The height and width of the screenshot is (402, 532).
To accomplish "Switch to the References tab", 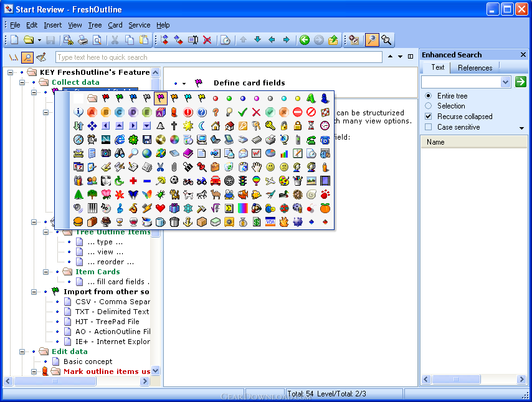I will click(x=475, y=67).
